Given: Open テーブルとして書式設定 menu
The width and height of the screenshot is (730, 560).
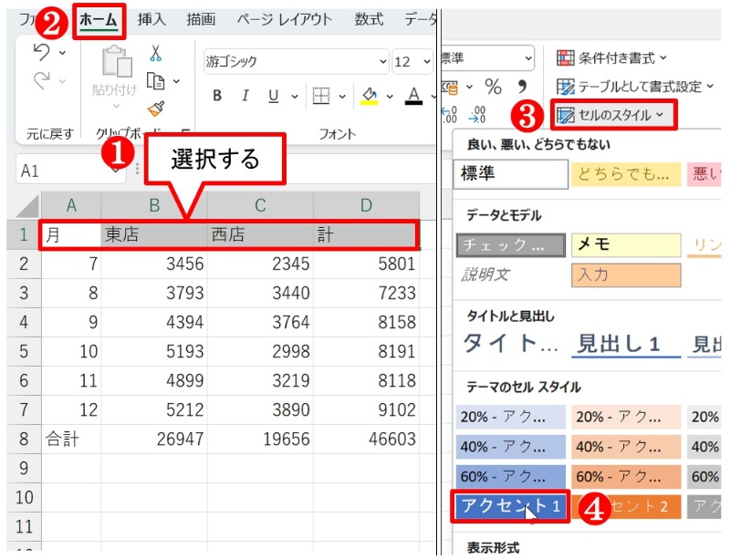Looking at the screenshot, I should point(635,87).
